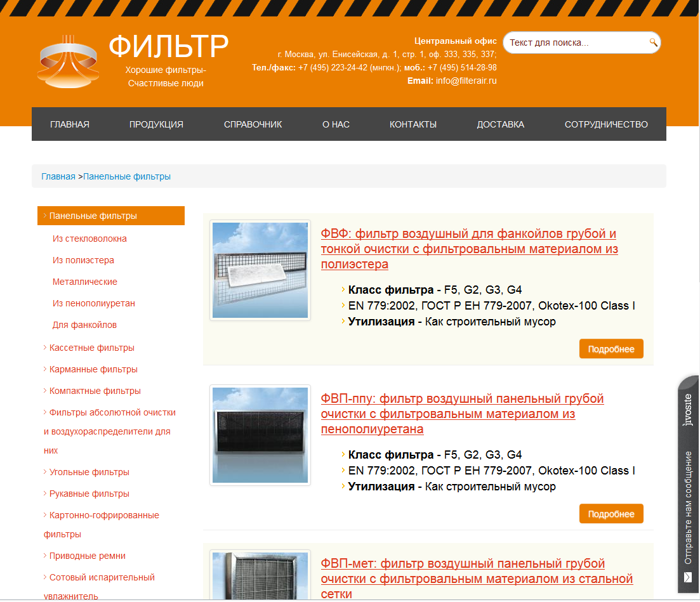Click the phone number +7 (495) 223-24-42
This screenshot has height=602, width=700.
(333, 67)
